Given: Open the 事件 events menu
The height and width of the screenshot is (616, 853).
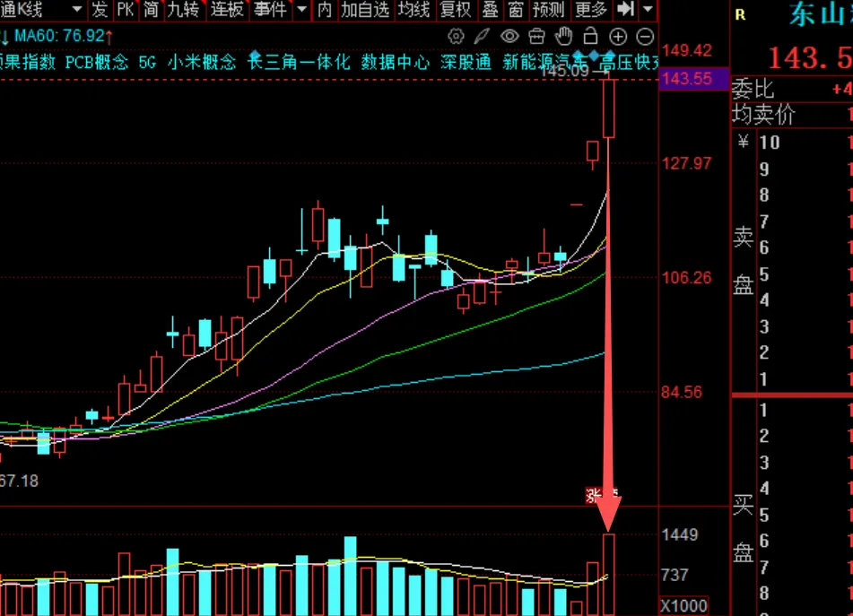Looking at the screenshot, I should pyautogui.click(x=270, y=9).
